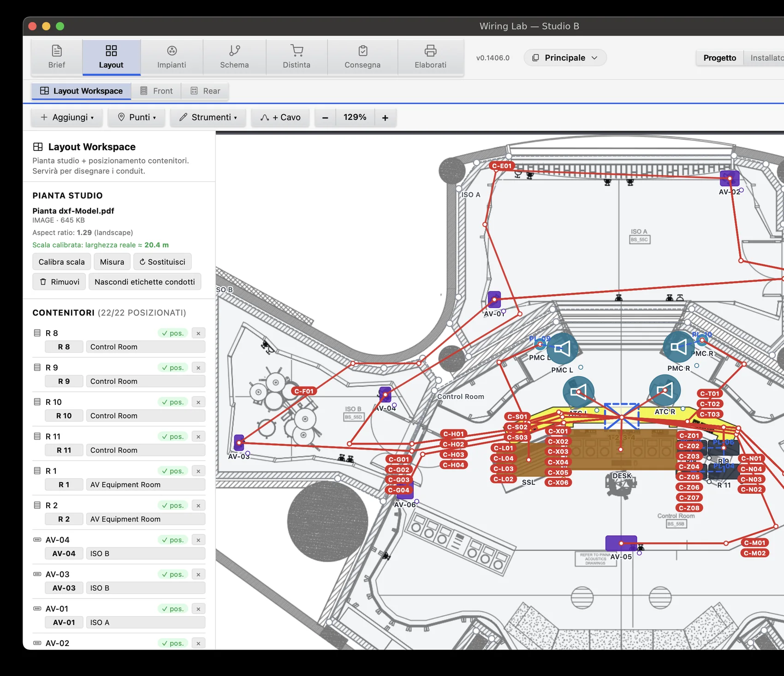The width and height of the screenshot is (784, 676).
Task: Click the R 9 name field
Action: point(64,381)
